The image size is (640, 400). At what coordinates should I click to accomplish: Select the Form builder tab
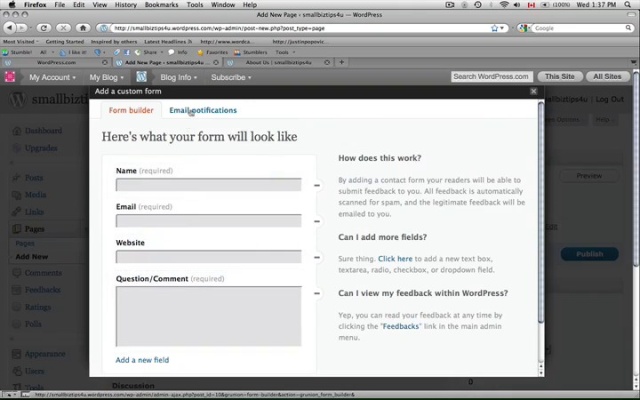[131, 110]
